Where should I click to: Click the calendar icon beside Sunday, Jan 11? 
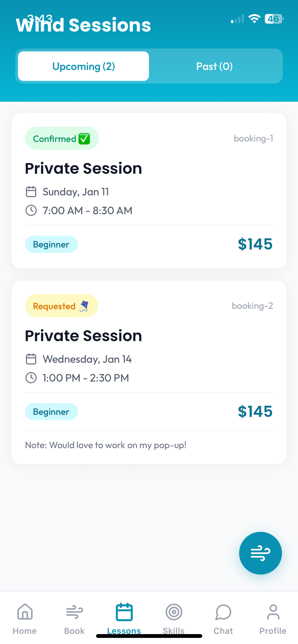(31, 192)
